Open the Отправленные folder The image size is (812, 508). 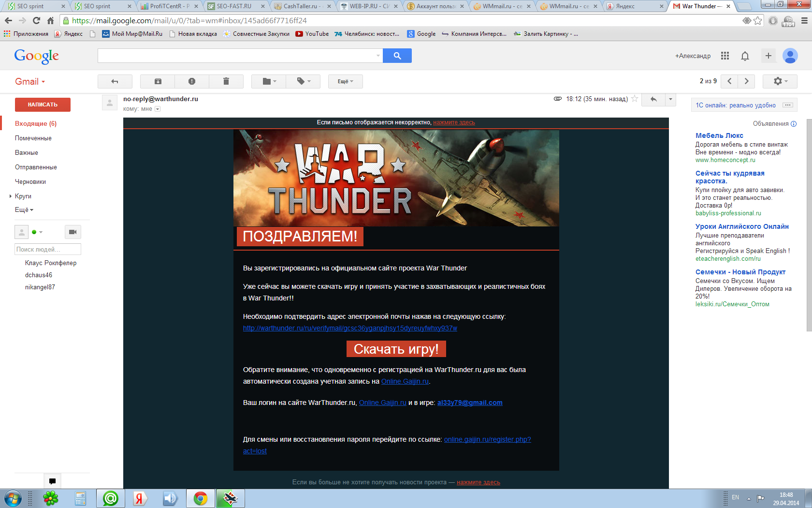(36, 167)
